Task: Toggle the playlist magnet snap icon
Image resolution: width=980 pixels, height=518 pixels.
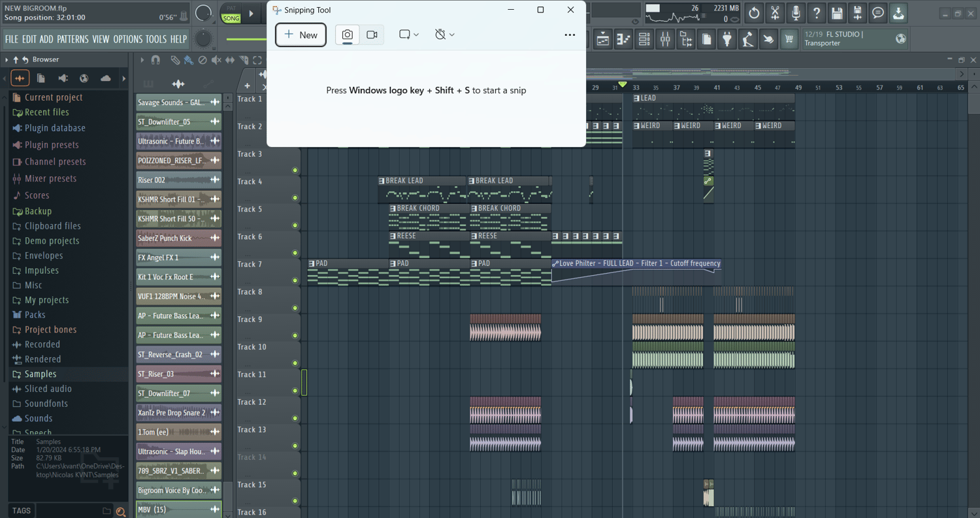Action: pos(155,60)
